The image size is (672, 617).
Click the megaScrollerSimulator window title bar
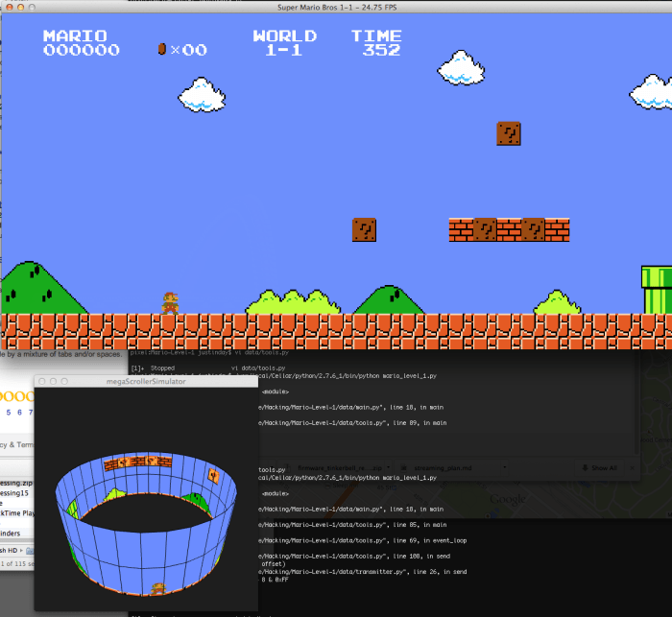(146, 381)
